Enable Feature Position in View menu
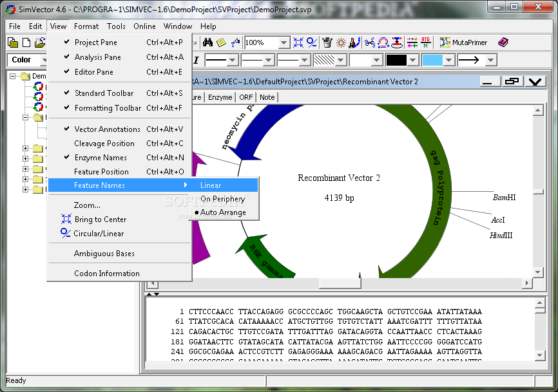 pyautogui.click(x=120, y=172)
